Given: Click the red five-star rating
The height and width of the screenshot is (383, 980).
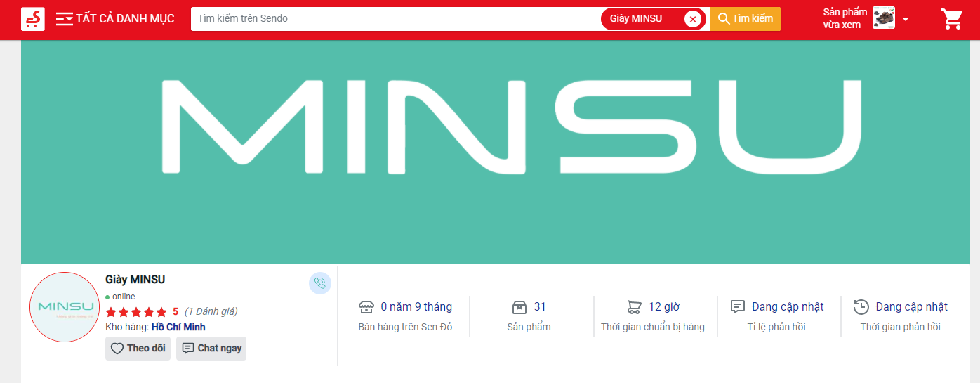Looking at the screenshot, I should pos(136,311).
